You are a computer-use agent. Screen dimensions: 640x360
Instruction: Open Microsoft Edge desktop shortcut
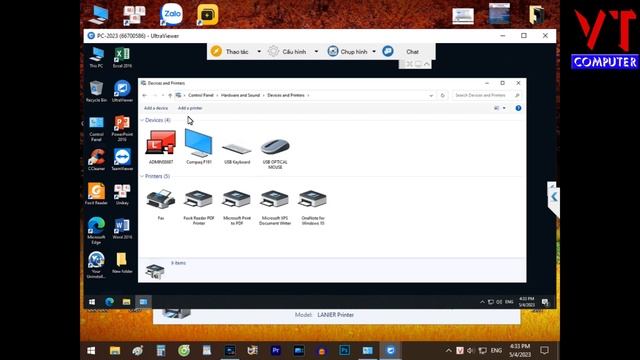[x=96, y=231]
